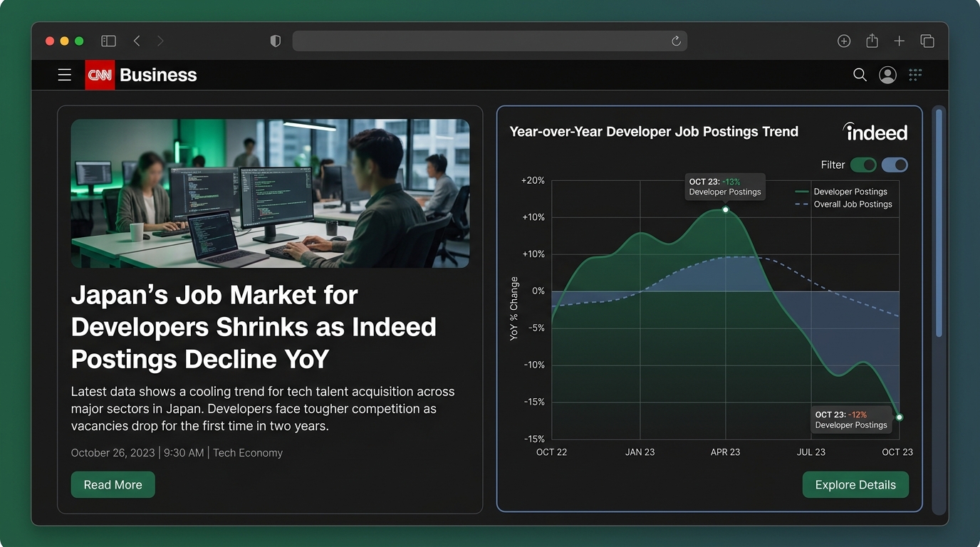This screenshot has width=980, height=547.
Task: Click the Explore Details button
Action: pyautogui.click(x=855, y=484)
